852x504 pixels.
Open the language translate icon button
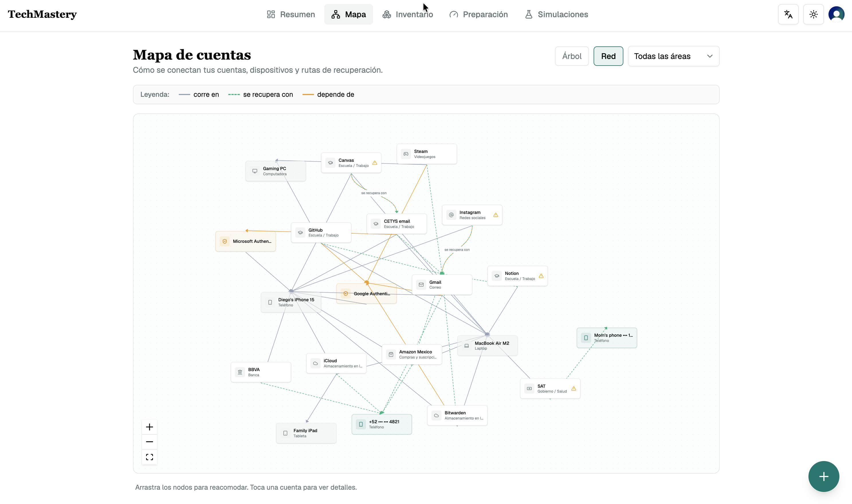point(788,14)
